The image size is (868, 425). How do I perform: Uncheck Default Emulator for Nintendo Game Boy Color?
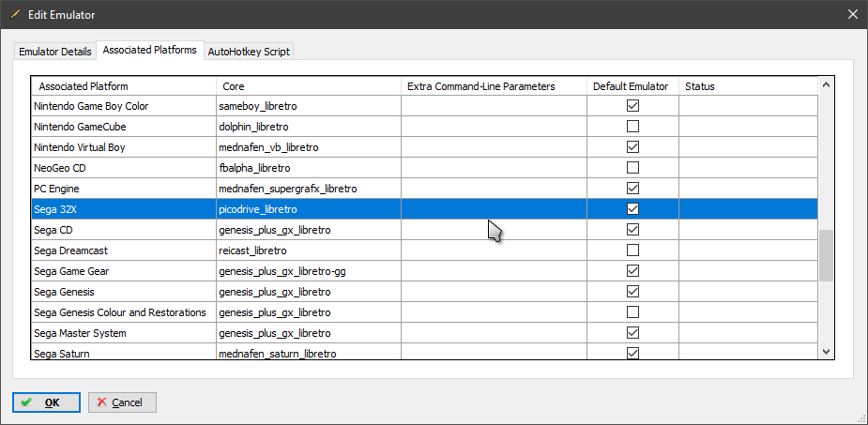(x=632, y=105)
